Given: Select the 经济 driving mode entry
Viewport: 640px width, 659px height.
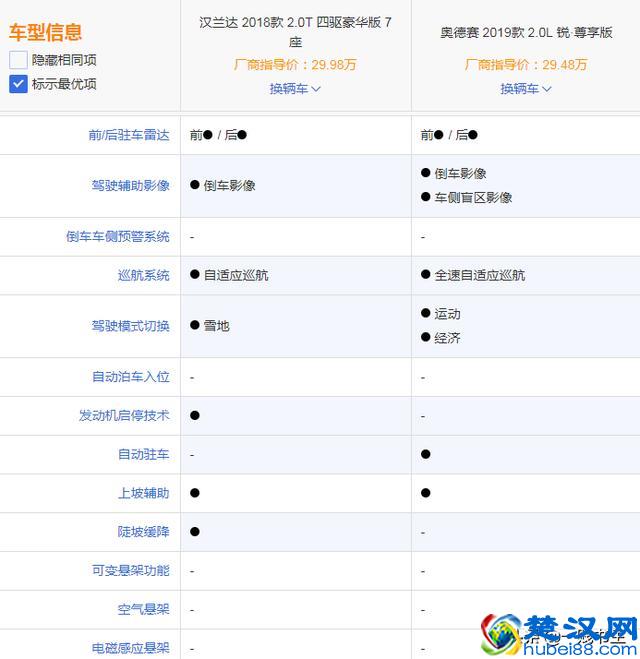Looking at the screenshot, I should 447,338.
